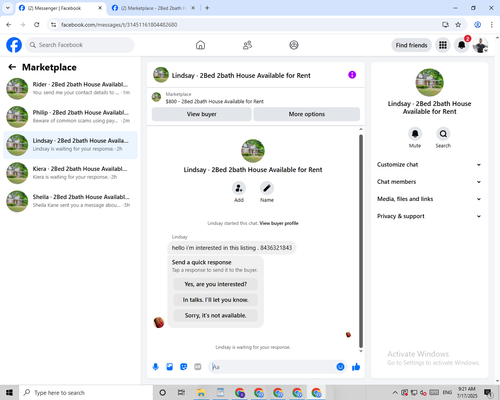The width and height of the screenshot is (500, 400).
Task: Click the Find friends button
Action: click(411, 45)
